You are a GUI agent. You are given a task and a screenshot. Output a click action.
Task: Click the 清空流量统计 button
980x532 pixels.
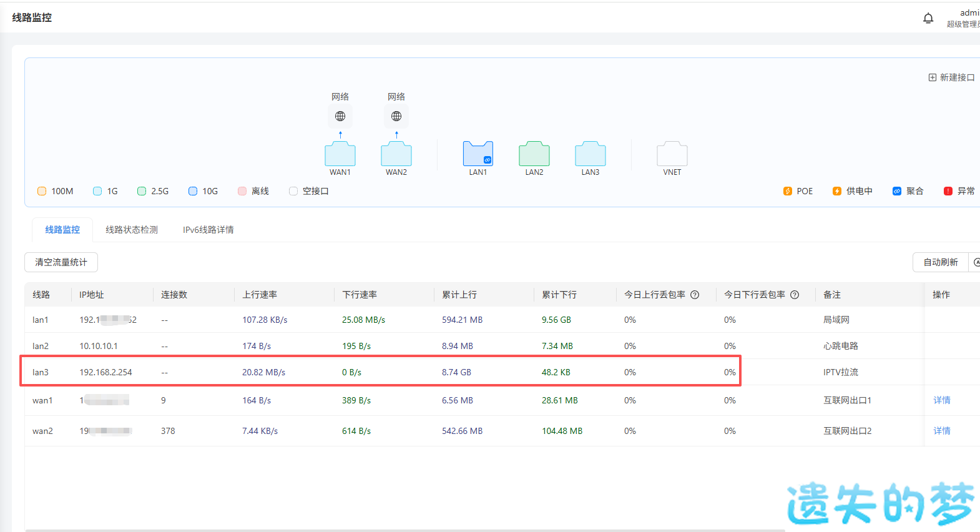coord(61,262)
